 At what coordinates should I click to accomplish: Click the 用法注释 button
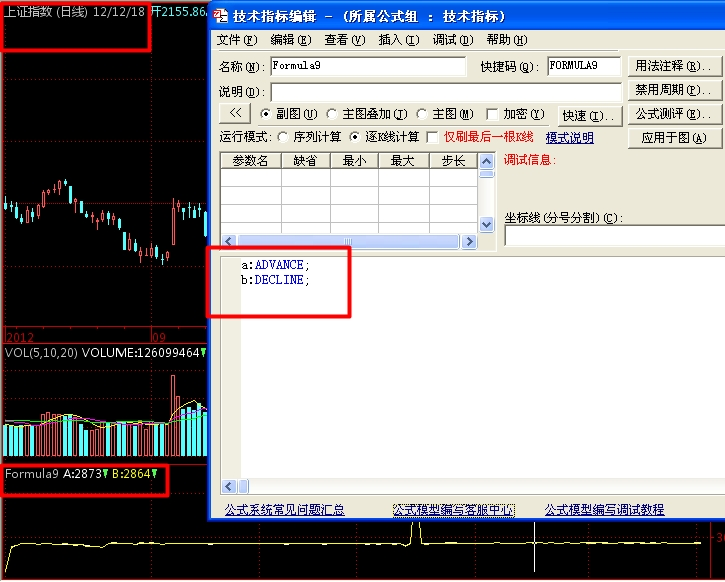(674, 66)
